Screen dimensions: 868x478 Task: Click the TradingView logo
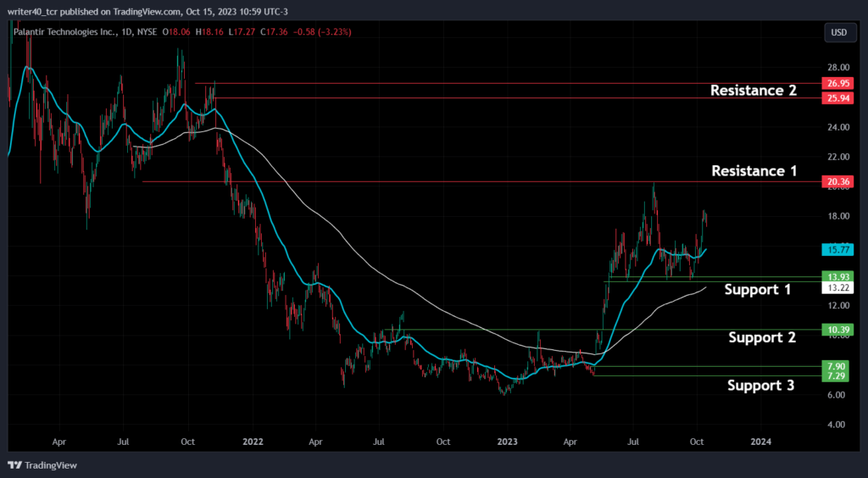(42, 465)
